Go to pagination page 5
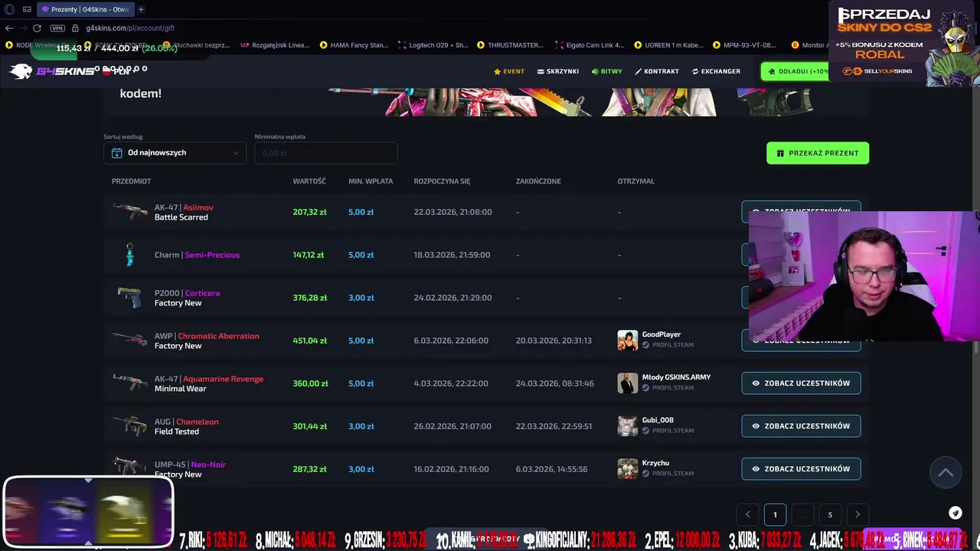This screenshot has height=551, width=980. (x=830, y=514)
